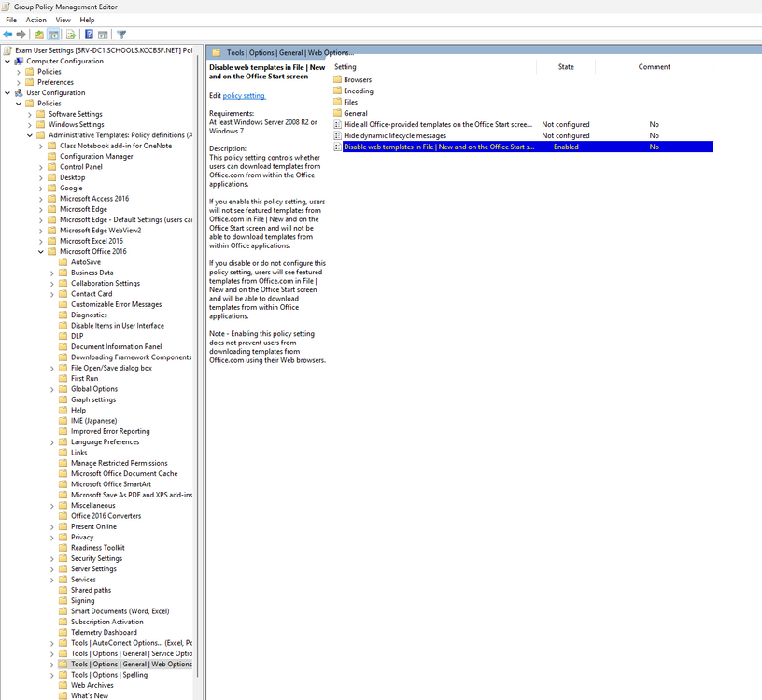Click the General folder icon in list
The image size is (762, 700).
[338, 113]
